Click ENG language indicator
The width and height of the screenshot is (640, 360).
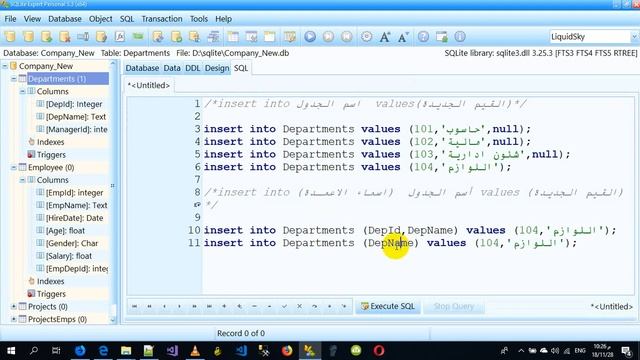point(580,351)
